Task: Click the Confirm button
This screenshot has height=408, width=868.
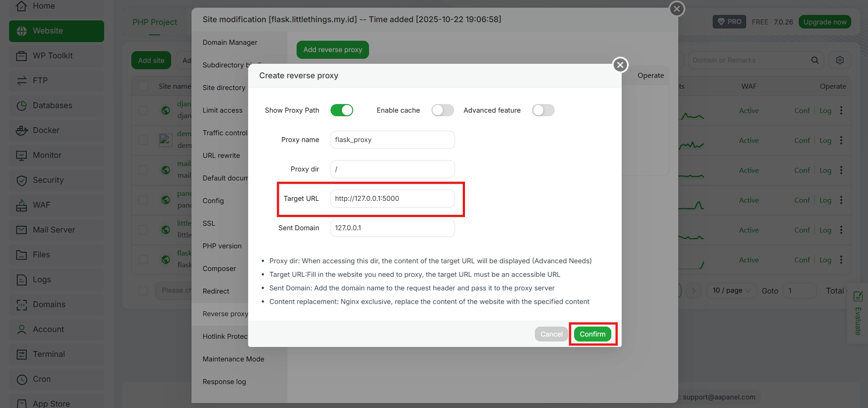Action: pyautogui.click(x=592, y=334)
